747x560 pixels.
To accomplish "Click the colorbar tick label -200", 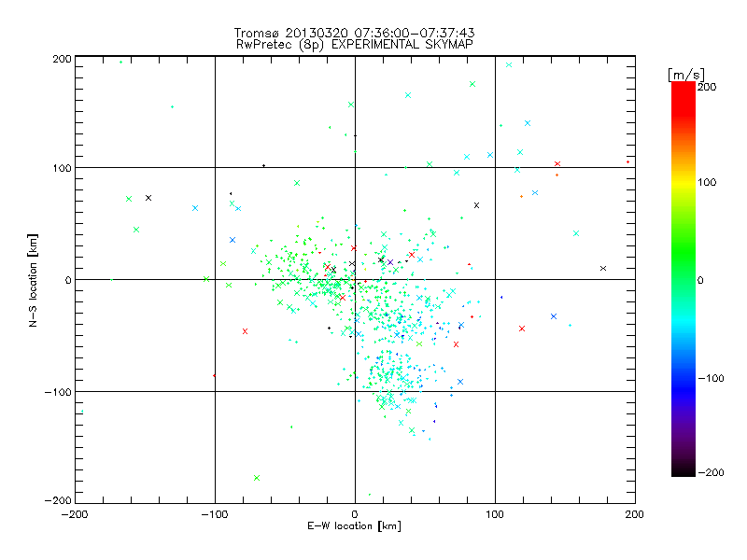I will tap(711, 472).
